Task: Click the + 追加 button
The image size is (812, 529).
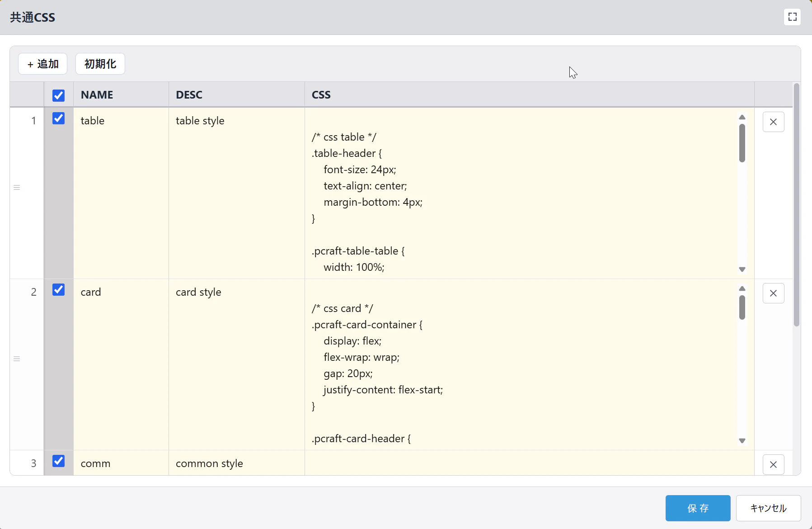Action: coord(43,64)
